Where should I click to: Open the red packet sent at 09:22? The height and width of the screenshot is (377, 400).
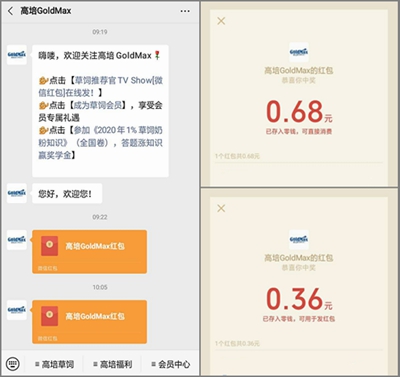tap(89, 252)
